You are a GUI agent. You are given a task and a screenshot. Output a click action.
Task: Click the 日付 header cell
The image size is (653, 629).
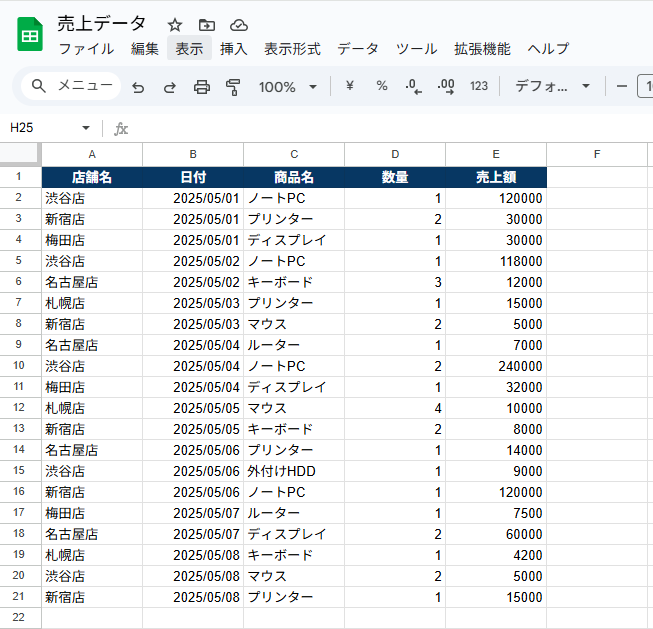click(193, 177)
